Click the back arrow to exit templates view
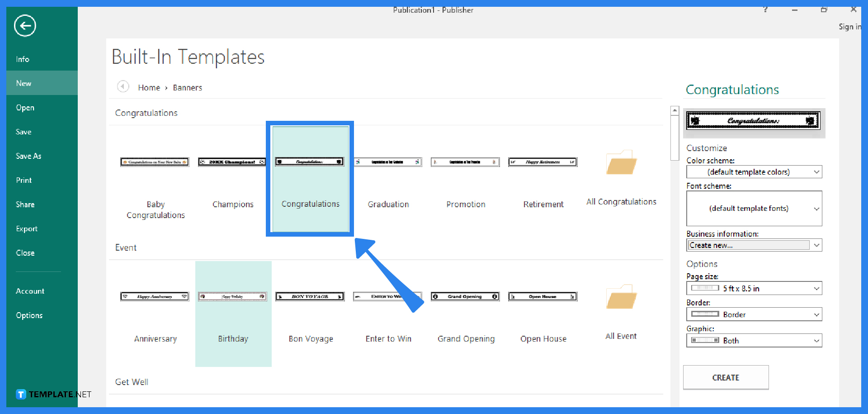 click(24, 26)
